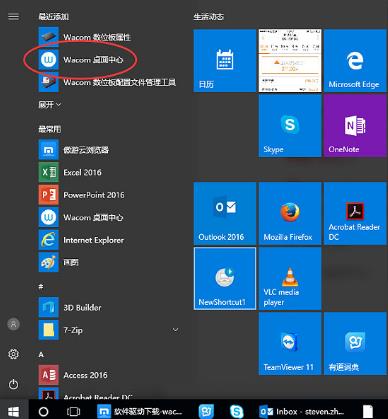The image size is (388, 419).
Task: Switch to Outlook Inbox window on taskbar
Action: pos(302,411)
